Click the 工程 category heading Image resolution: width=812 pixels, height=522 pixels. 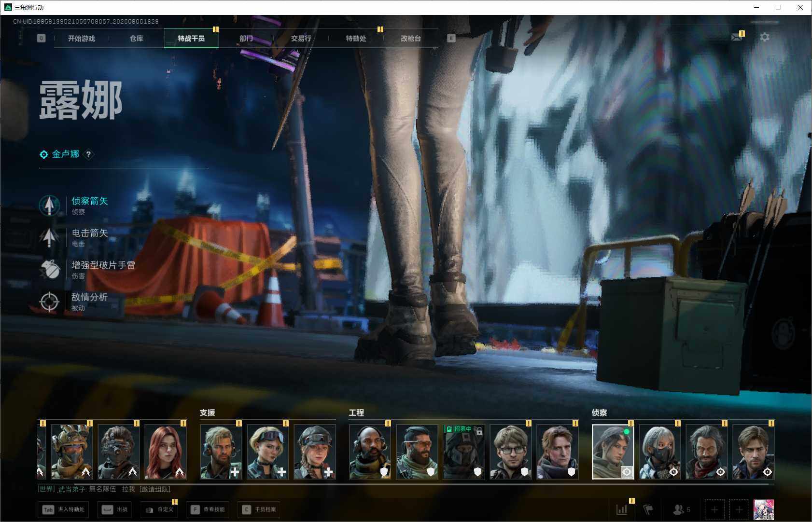(357, 412)
